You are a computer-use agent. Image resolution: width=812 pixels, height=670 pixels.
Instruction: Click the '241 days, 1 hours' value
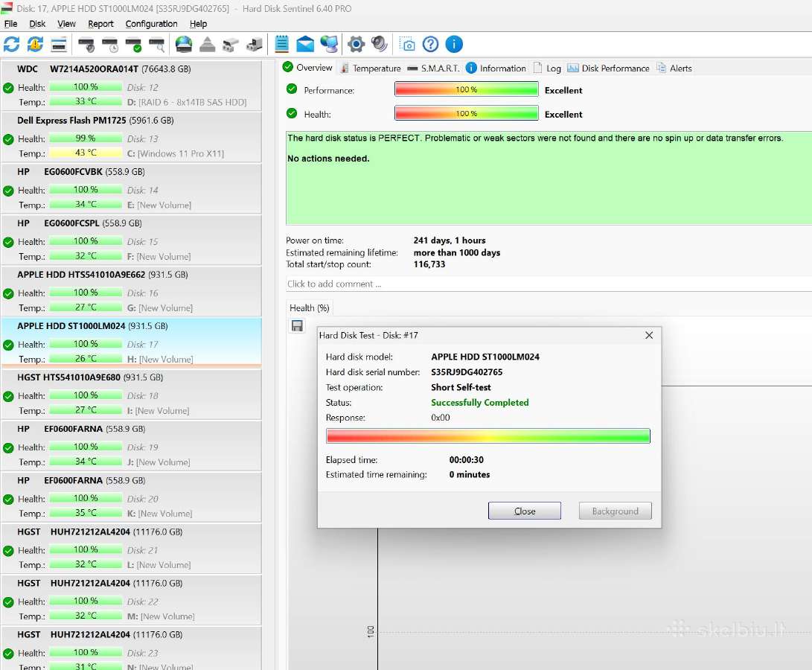pyautogui.click(x=450, y=240)
